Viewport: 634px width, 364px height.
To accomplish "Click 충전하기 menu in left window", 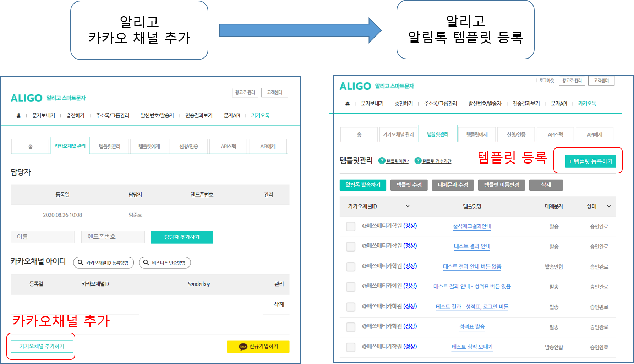I will [75, 115].
